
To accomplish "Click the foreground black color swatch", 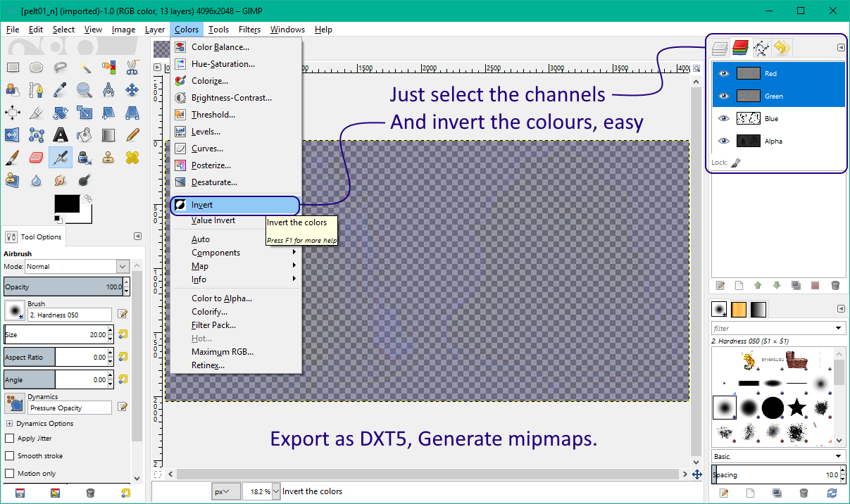I will 66,204.
